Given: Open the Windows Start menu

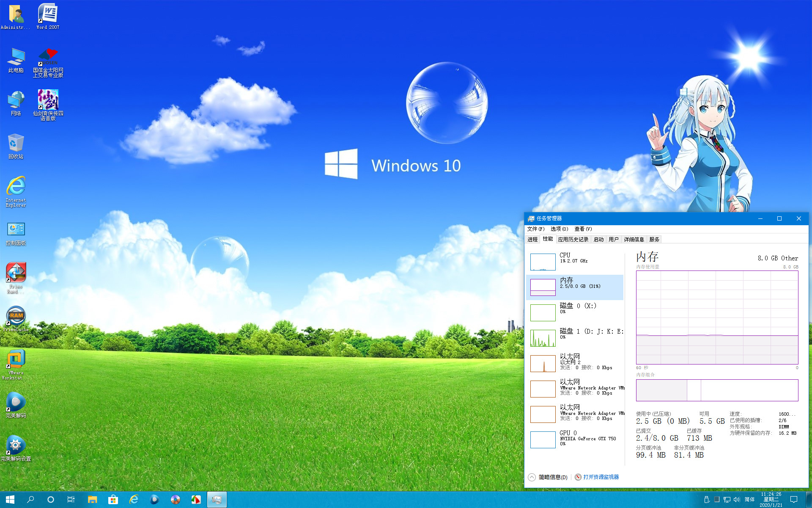Looking at the screenshot, I should coord(10,500).
